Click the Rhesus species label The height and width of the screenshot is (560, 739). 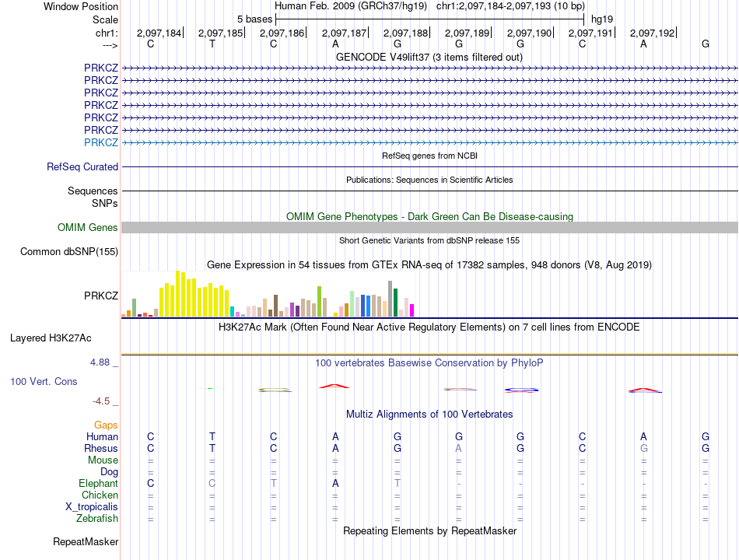click(x=101, y=448)
